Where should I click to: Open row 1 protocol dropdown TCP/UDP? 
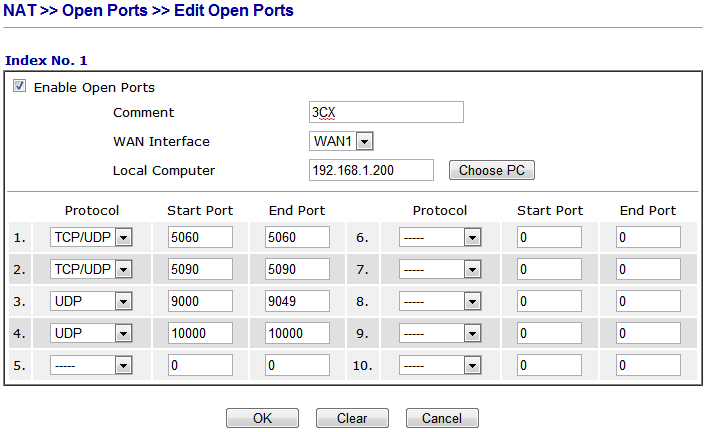click(x=91, y=237)
